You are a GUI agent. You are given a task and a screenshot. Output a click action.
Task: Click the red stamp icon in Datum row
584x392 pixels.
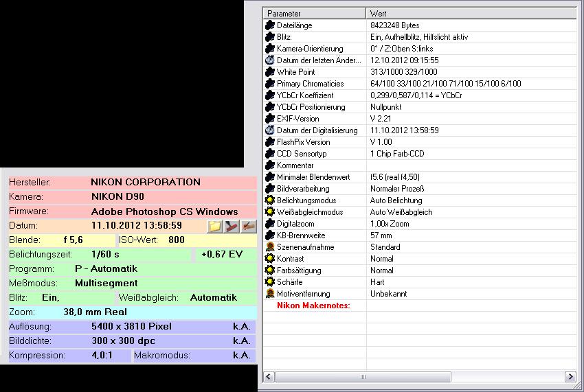tap(232, 226)
